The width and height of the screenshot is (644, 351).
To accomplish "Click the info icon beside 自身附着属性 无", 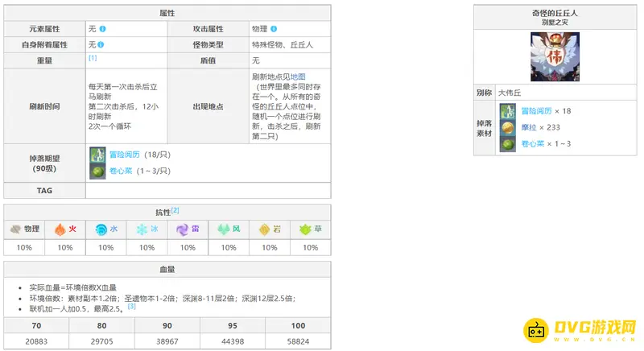I will click(101, 44).
